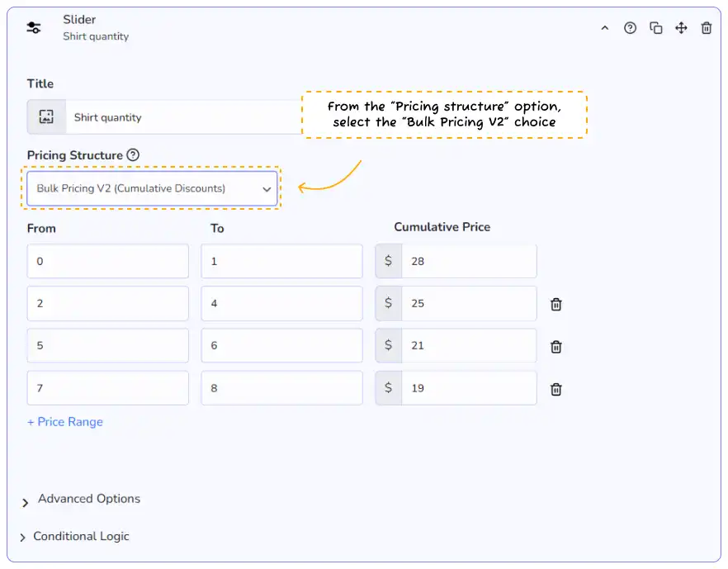
Task: Click the cumulative price field showing 28
Action: (468, 261)
